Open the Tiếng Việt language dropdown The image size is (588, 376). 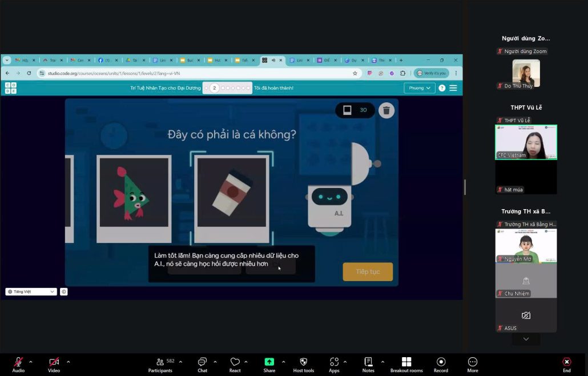(x=31, y=291)
